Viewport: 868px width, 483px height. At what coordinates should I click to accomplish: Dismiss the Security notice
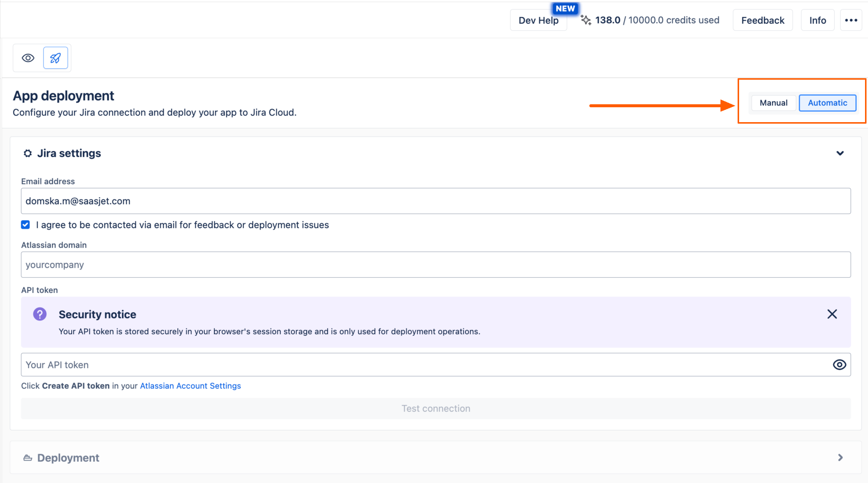click(832, 314)
